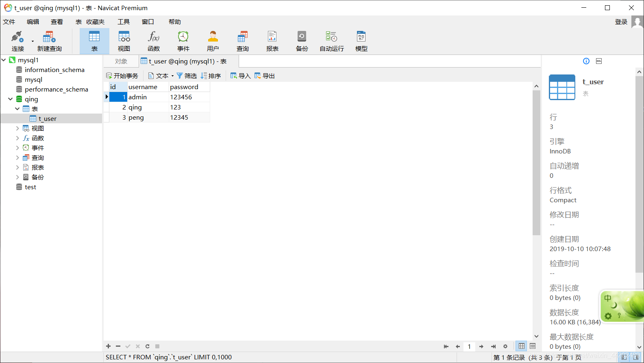Go to the last page of records

(493, 346)
